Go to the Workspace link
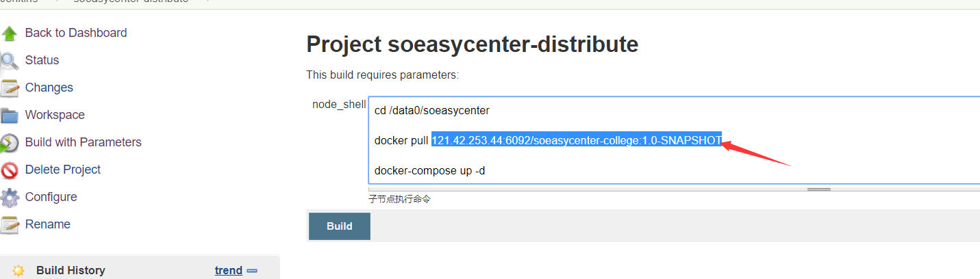Screen dimensions: 980x279 (x=55, y=115)
